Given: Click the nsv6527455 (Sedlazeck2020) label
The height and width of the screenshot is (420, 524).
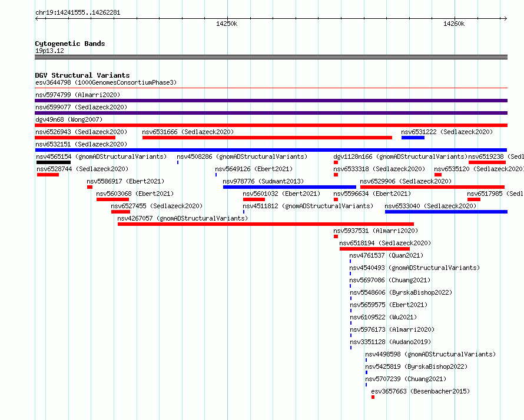Looking at the screenshot, I should pos(157,206).
